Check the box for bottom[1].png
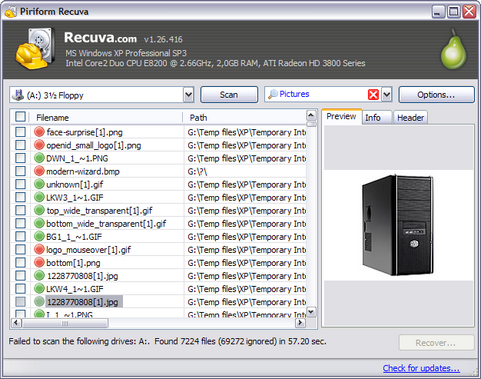 [x=20, y=262]
